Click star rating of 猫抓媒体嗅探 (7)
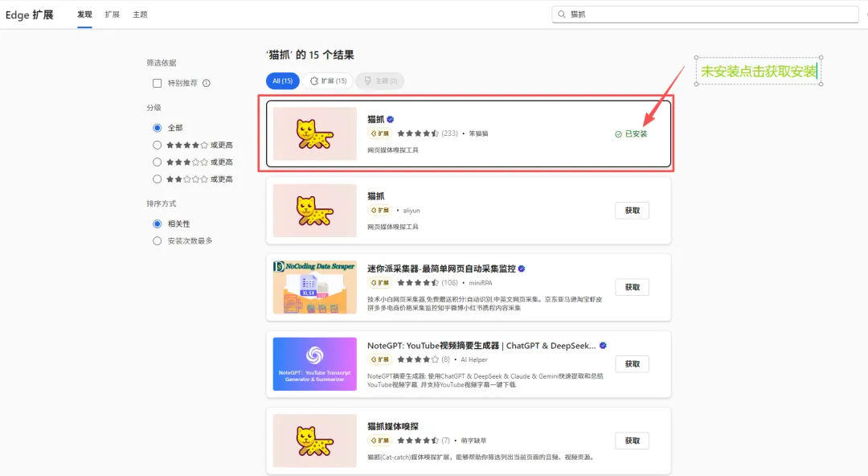 tap(418, 441)
